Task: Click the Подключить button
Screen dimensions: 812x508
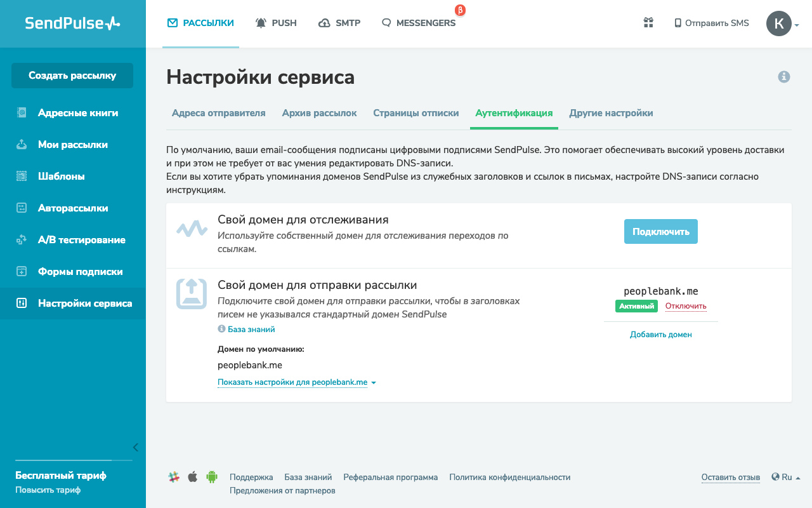Action: 660,232
